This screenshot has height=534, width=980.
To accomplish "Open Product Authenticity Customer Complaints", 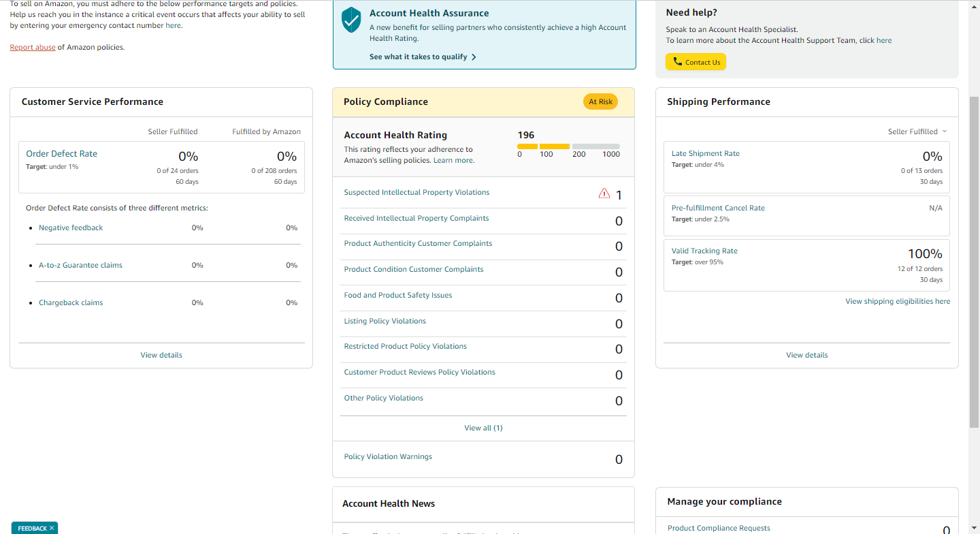I will tap(418, 243).
